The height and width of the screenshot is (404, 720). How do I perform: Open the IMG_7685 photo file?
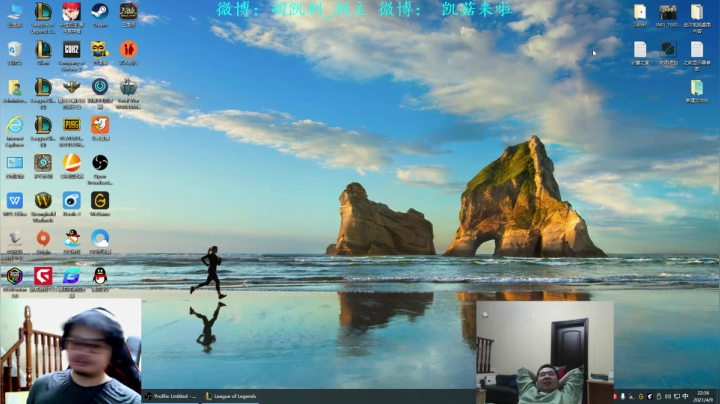[x=668, y=12]
